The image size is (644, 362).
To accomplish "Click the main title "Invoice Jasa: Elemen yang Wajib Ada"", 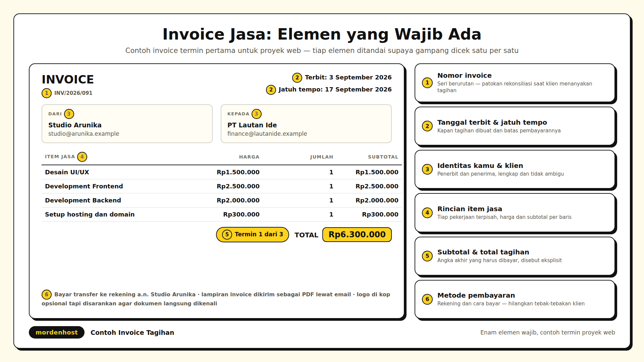I will (322, 34).
